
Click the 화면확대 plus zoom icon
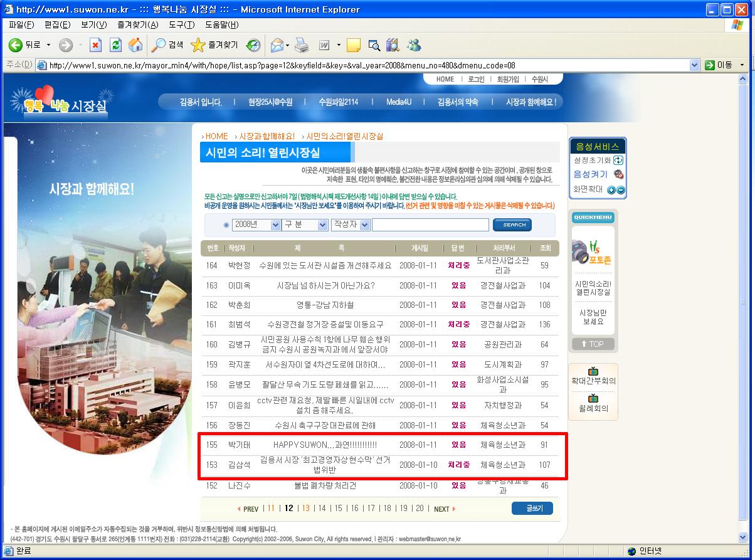(x=611, y=190)
